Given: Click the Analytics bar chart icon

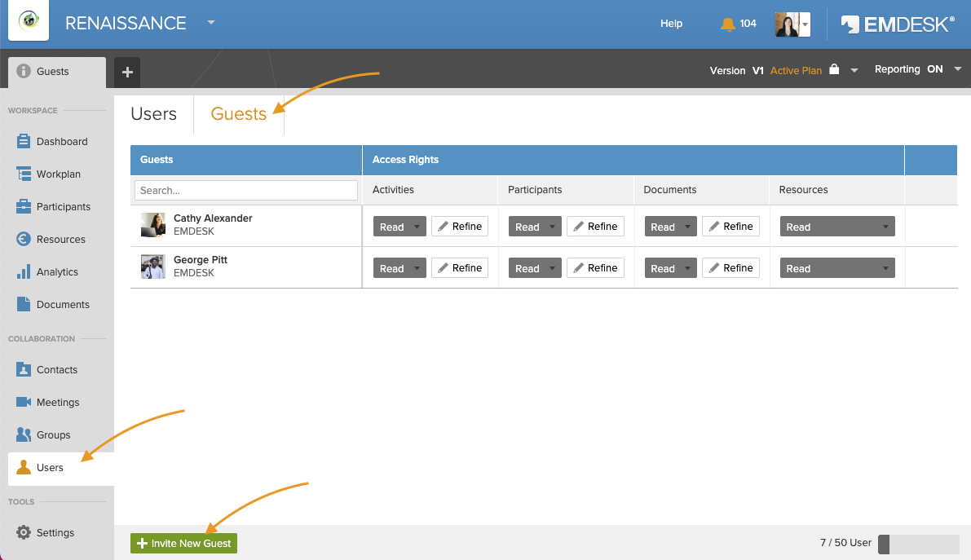Looking at the screenshot, I should click(x=24, y=272).
